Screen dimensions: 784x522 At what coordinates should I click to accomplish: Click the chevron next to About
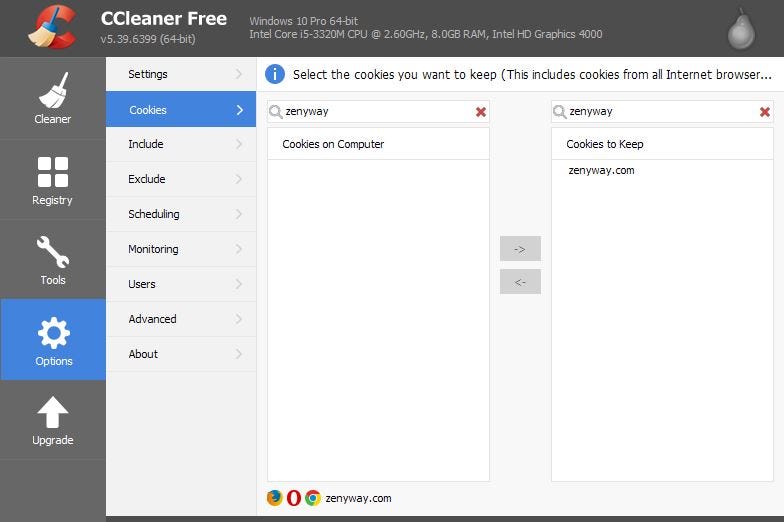(x=239, y=354)
